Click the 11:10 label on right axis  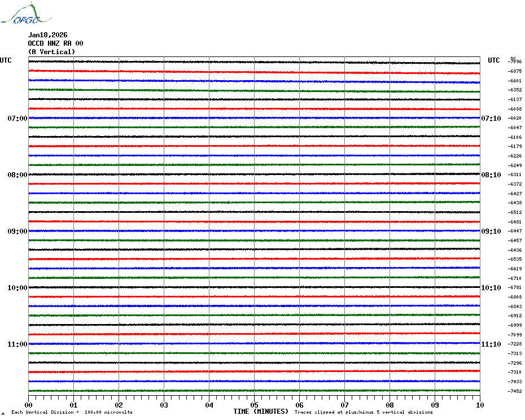tap(491, 344)
